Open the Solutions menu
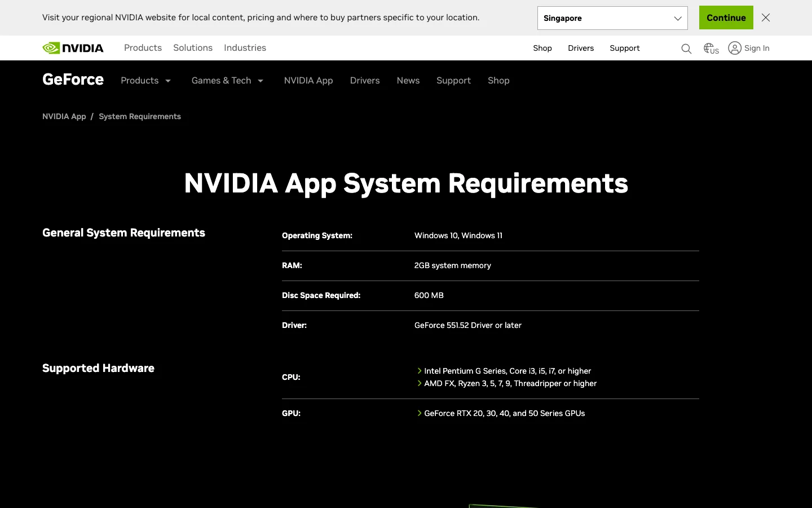This screenshot has width=812, height=508. pyautogui.click(x=193, y=48)
